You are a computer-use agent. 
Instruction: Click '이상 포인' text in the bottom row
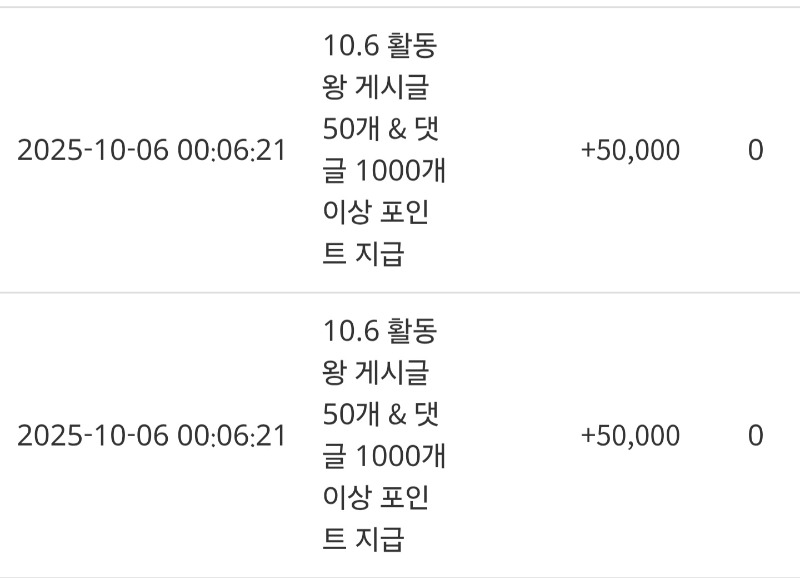377,499
